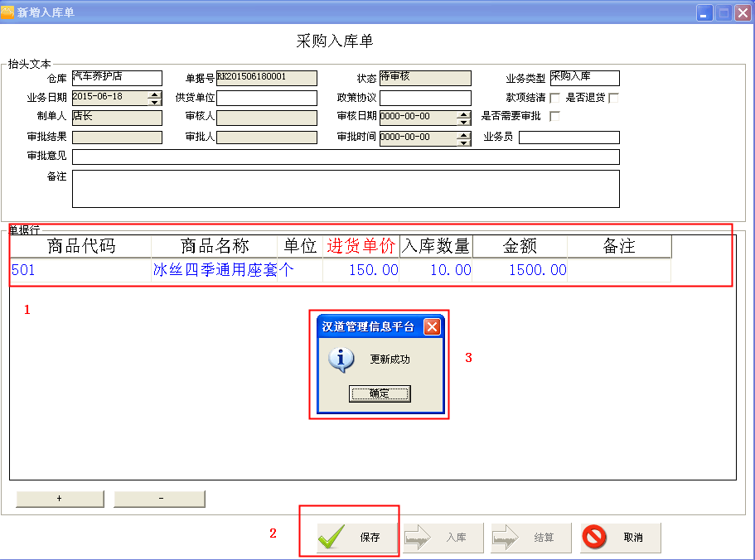Click the 单位 column header
The height and width of the screenshot is (560, 755).
pos(300,246)
